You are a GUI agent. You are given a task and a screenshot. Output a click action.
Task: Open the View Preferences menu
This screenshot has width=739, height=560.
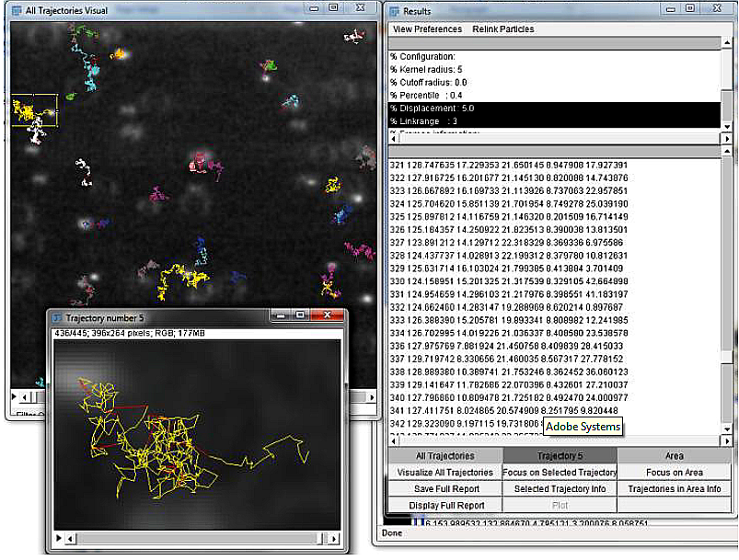[x=427, y=29]
